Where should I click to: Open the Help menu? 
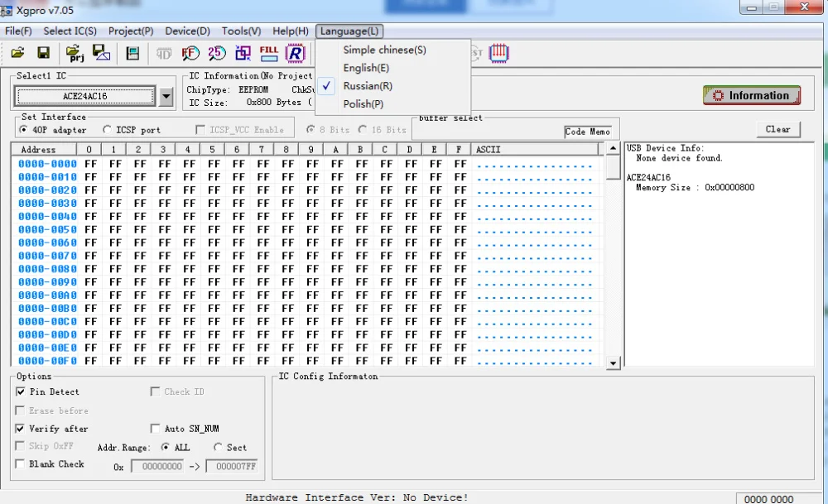(x=291, y=31)
